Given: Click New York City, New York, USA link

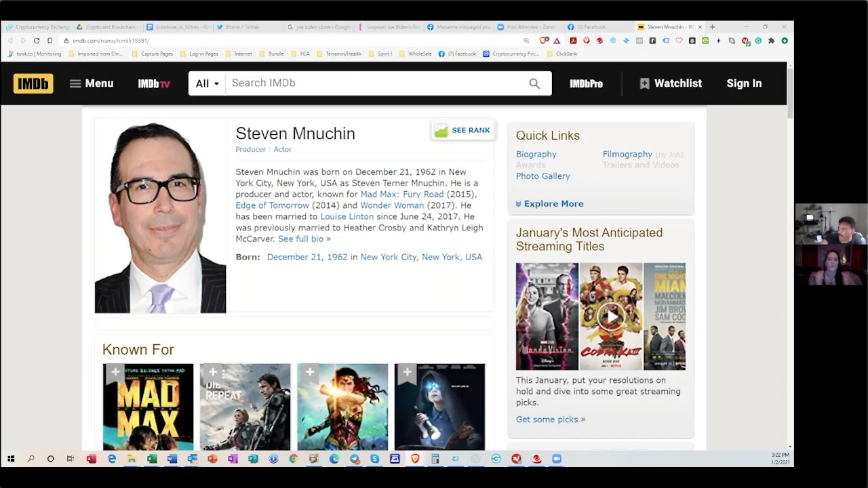Looking at the screenshot, I should pyautogui.click(x=421, y=258).
